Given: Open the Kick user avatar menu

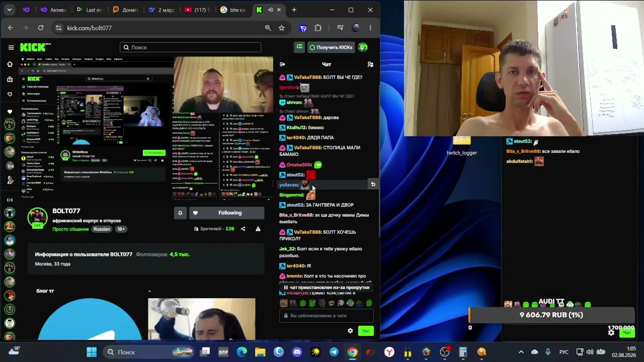Looking at the screenshot, I should pyautogui.click(x=363, y=47).
